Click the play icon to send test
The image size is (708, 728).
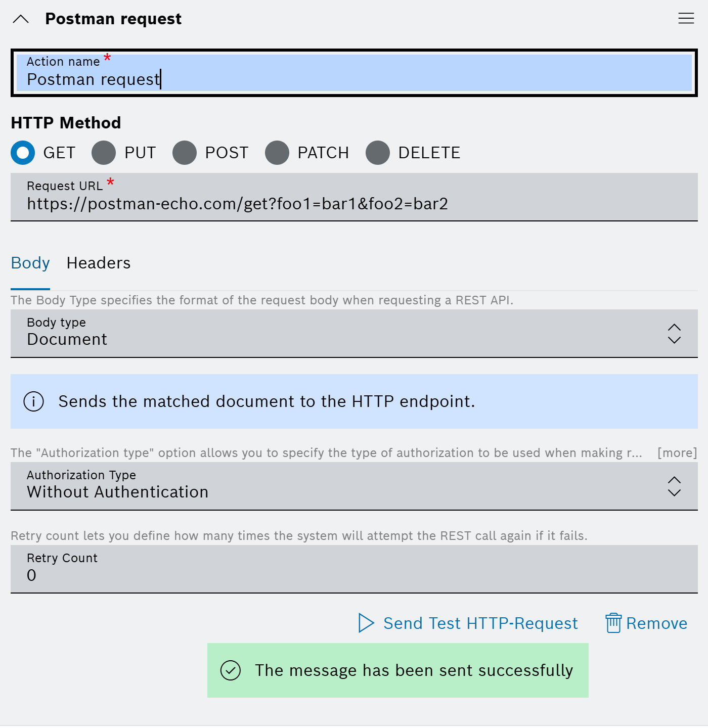pos(366,623)
